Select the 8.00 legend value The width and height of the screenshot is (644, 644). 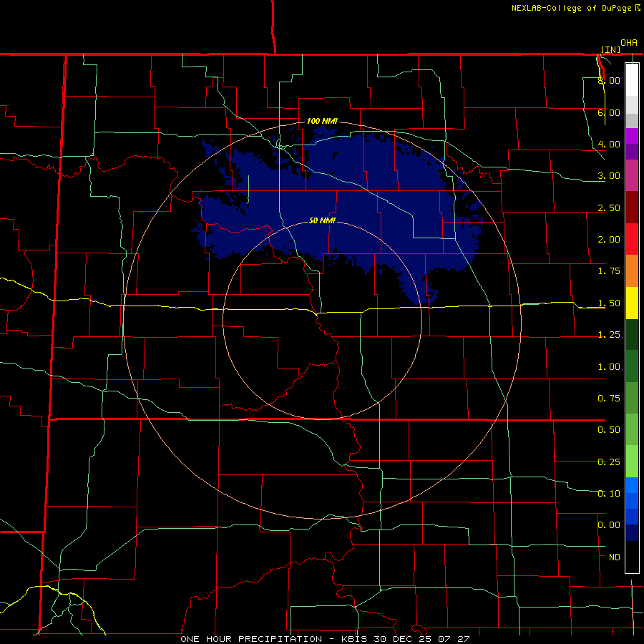click(609, 80)
